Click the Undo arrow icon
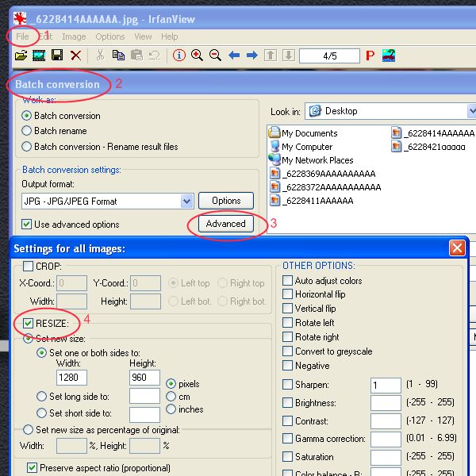 coord(155,56)
